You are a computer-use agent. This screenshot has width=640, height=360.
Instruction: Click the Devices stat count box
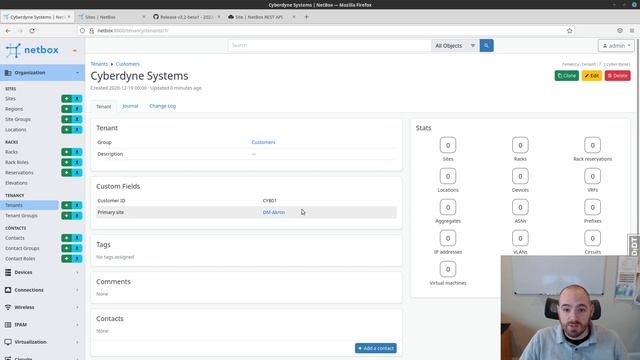coord(520,176)
